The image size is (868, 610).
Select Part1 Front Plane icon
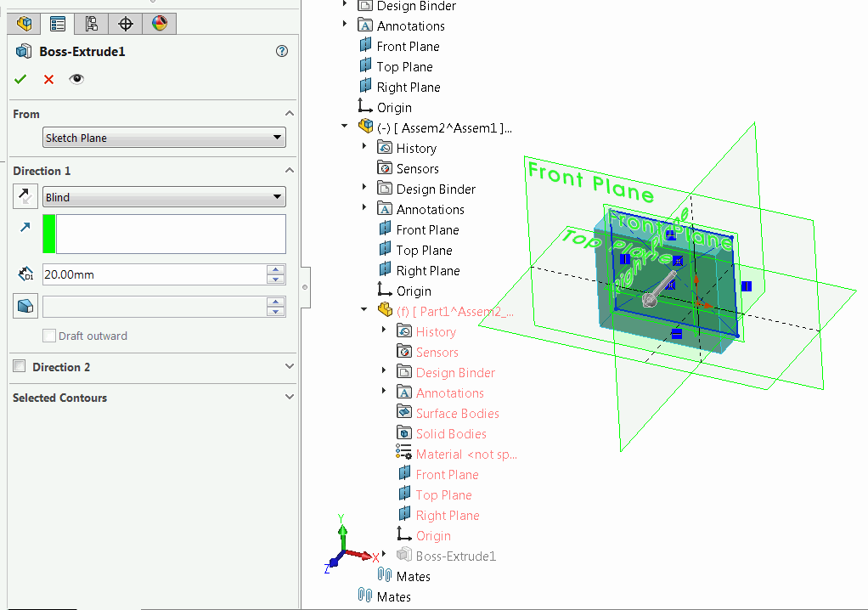tap(404, 473)
